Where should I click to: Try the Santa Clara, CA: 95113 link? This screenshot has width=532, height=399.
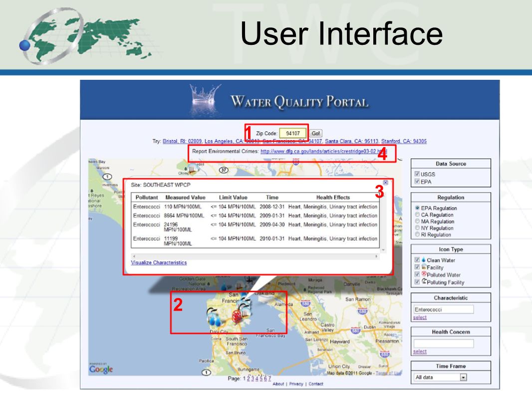pos(351,141)
